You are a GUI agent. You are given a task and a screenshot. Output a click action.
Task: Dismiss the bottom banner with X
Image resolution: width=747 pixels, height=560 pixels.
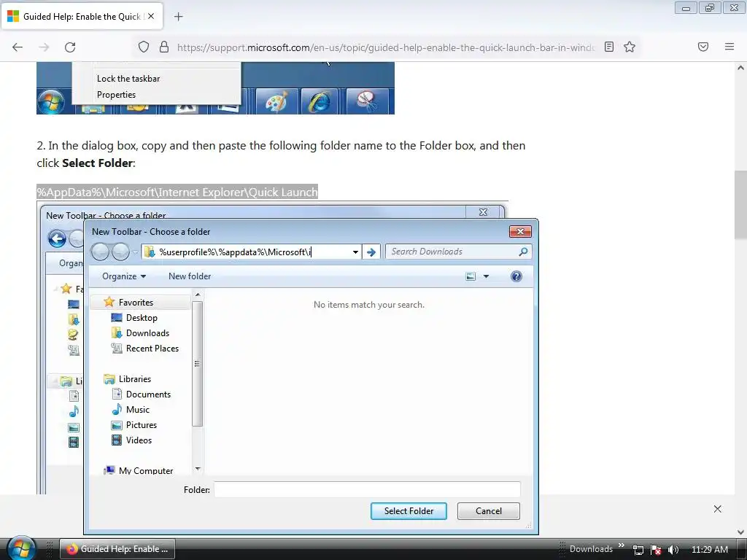[x=718, y=509]
